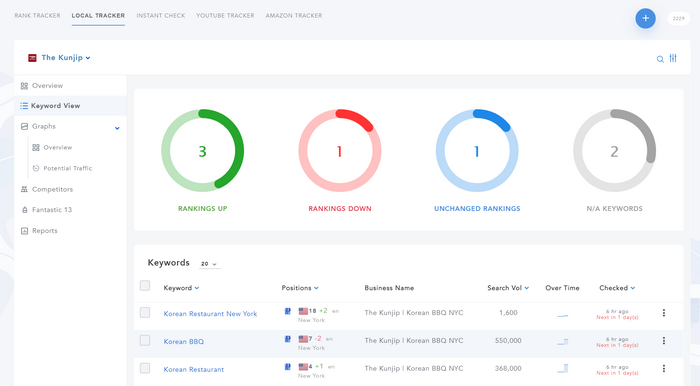
Task: Open Graphs sub-item Overview
Action: [x=58, y=147]
